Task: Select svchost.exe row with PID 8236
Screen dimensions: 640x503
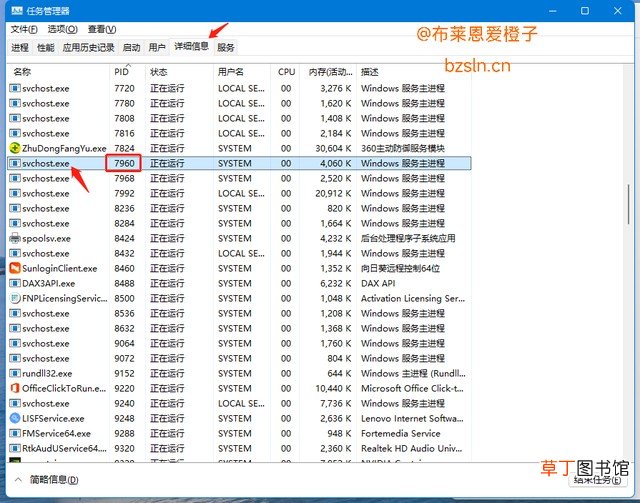Action: click(x=239, y=208)
